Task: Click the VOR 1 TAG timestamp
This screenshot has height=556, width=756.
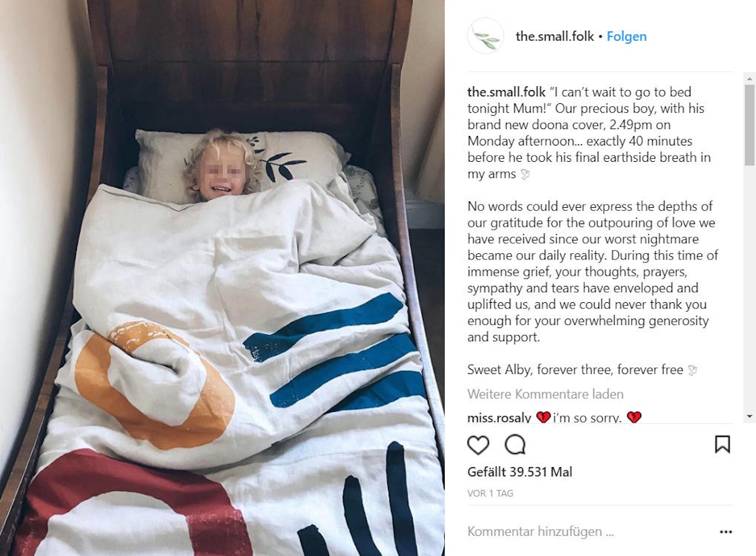Action: (x=490, y=494)
